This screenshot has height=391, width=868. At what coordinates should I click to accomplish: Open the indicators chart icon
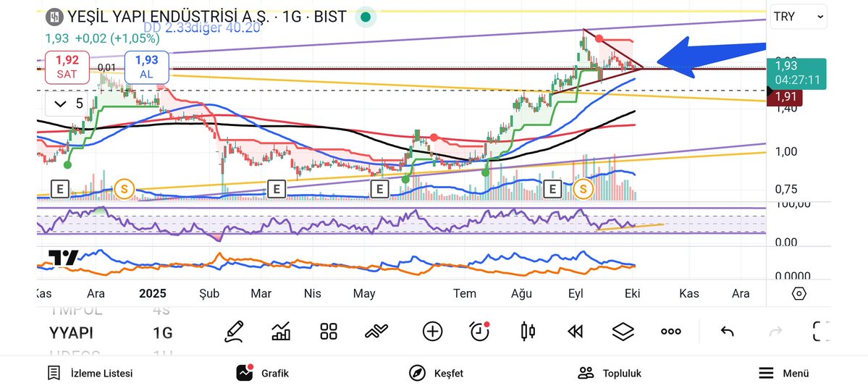(x=281, y=332)
